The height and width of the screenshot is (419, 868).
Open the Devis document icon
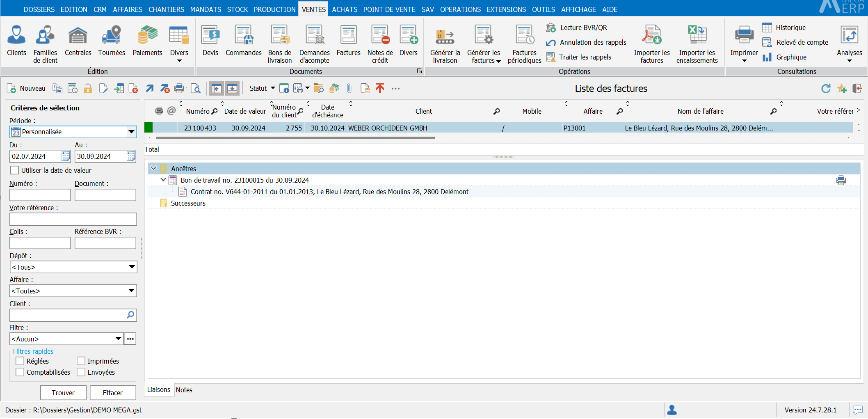(x=210, y=36)
